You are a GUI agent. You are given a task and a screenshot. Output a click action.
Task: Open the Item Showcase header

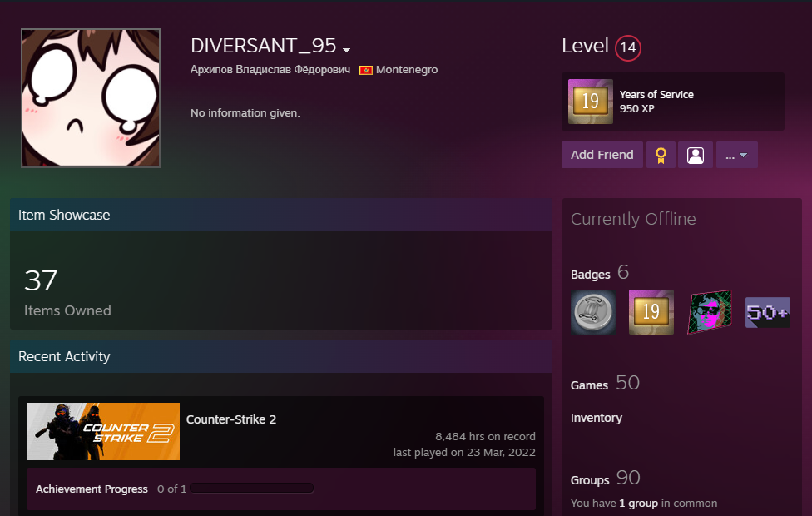click(280, 215)
